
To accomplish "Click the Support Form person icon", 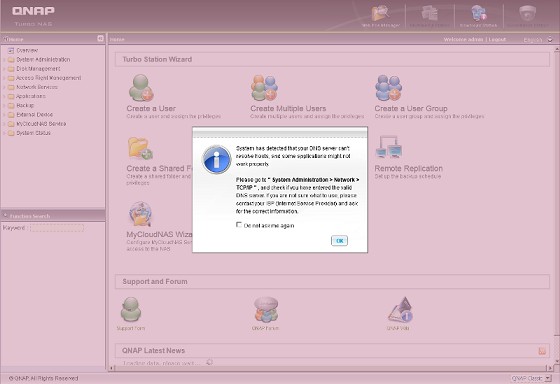I will point(131,309).
